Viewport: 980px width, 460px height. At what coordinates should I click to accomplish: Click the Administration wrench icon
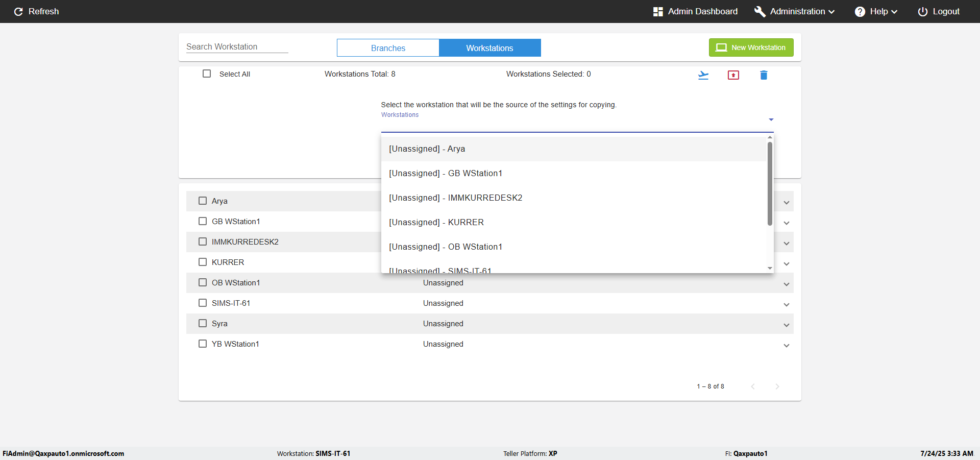pos(759,11)
